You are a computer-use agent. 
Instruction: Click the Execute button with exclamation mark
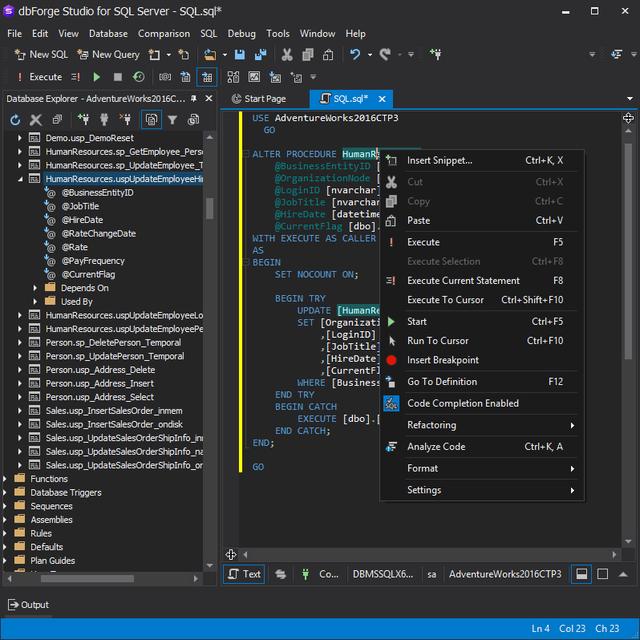point(39,77)
